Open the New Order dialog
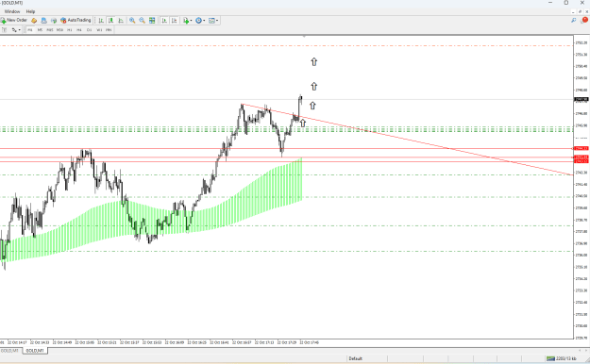The image size is (590, 364). [x=14, y=21]
